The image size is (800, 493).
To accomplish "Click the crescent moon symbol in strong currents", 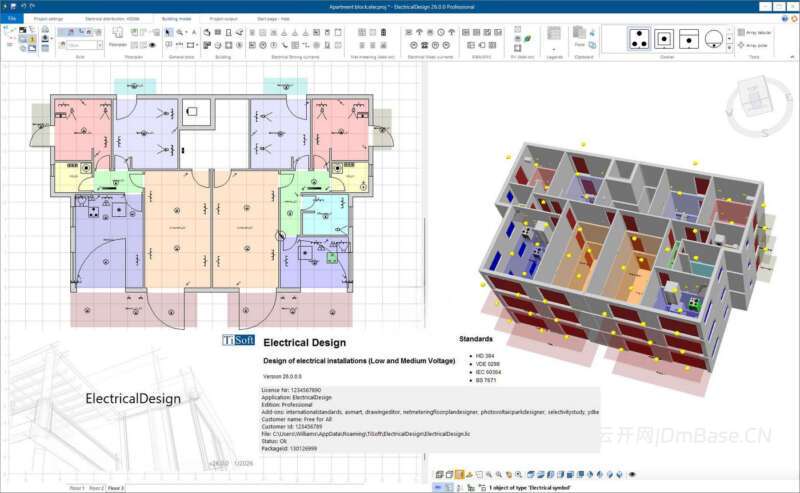I will (285, 45).
